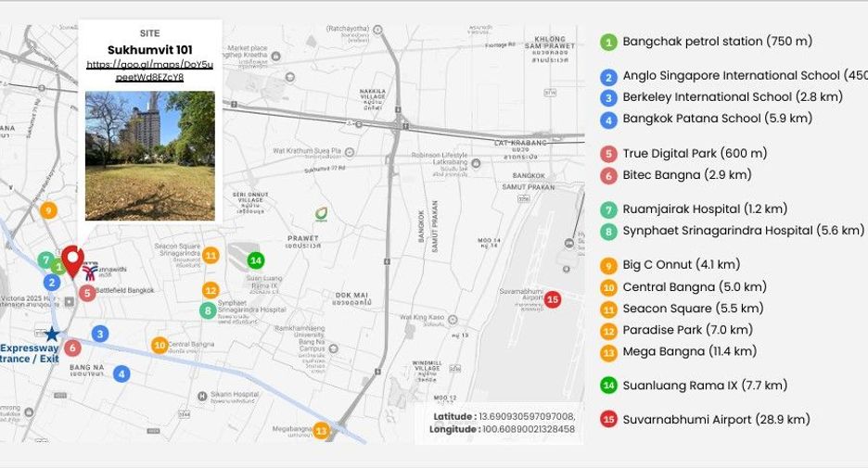Screen dimensions: 868x468
Task: Click the Wat King Kaeo map pin
Action: [453, 319]
